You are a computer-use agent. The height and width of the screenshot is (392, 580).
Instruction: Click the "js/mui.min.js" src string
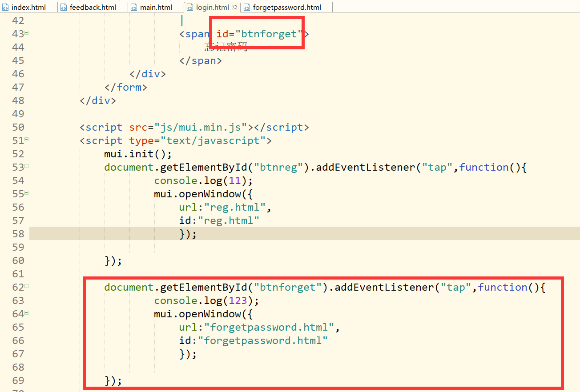[201, 127]
